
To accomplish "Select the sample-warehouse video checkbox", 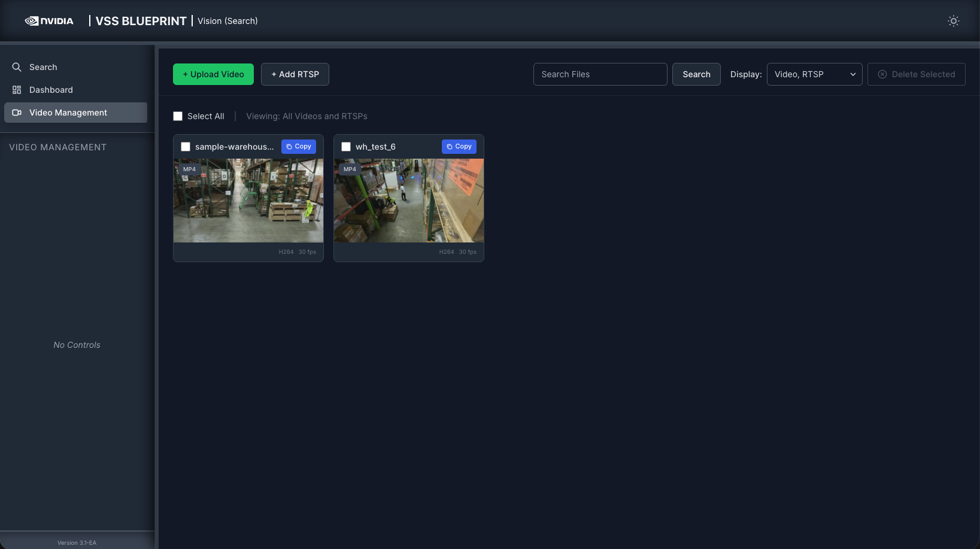I will [186, 147].
